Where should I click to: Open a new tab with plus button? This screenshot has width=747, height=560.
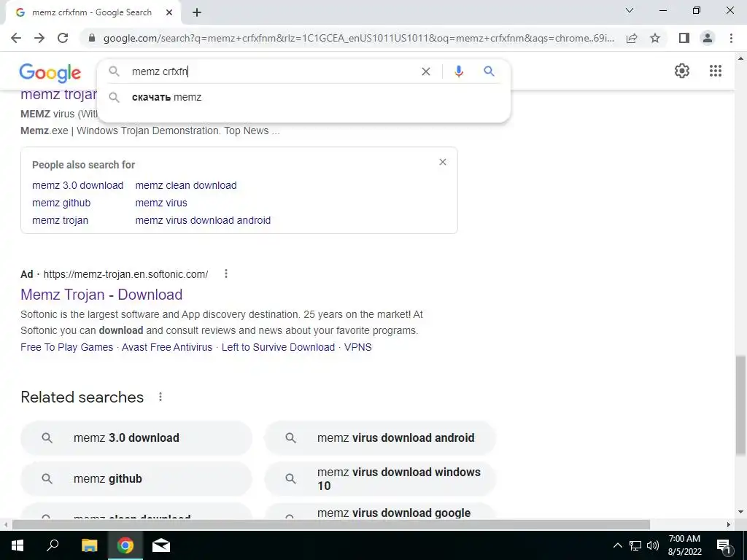point(197,13)
